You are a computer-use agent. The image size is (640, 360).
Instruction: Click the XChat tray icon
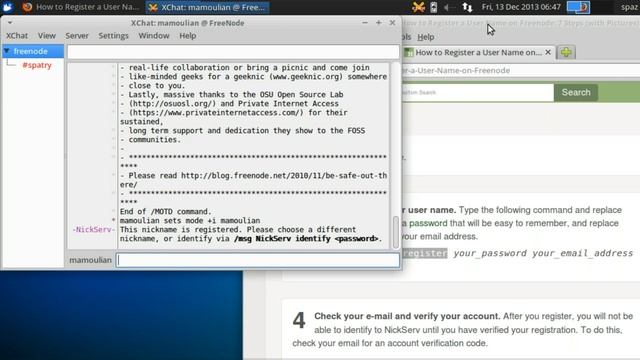point(418,7)
